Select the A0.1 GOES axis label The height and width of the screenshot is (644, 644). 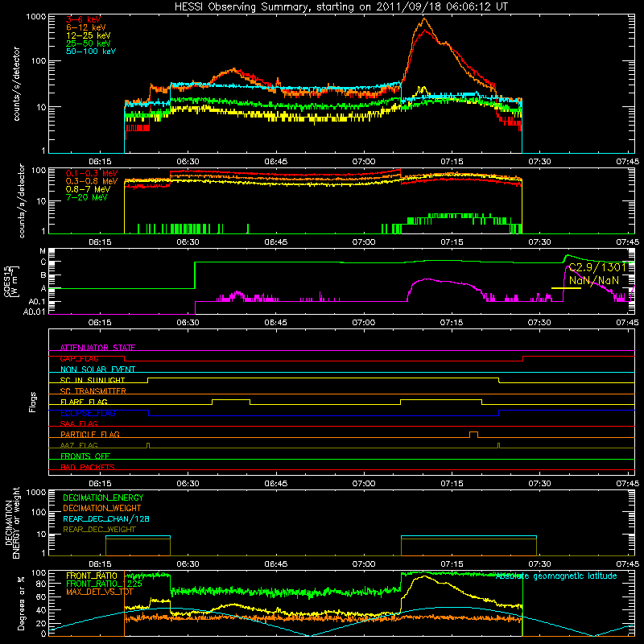[x=36, y=302]
